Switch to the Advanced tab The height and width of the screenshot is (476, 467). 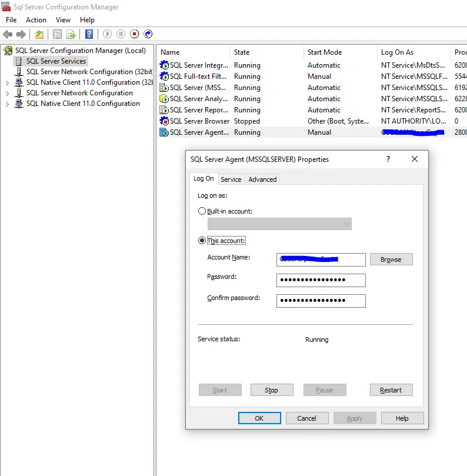click(x=262, y=179)
